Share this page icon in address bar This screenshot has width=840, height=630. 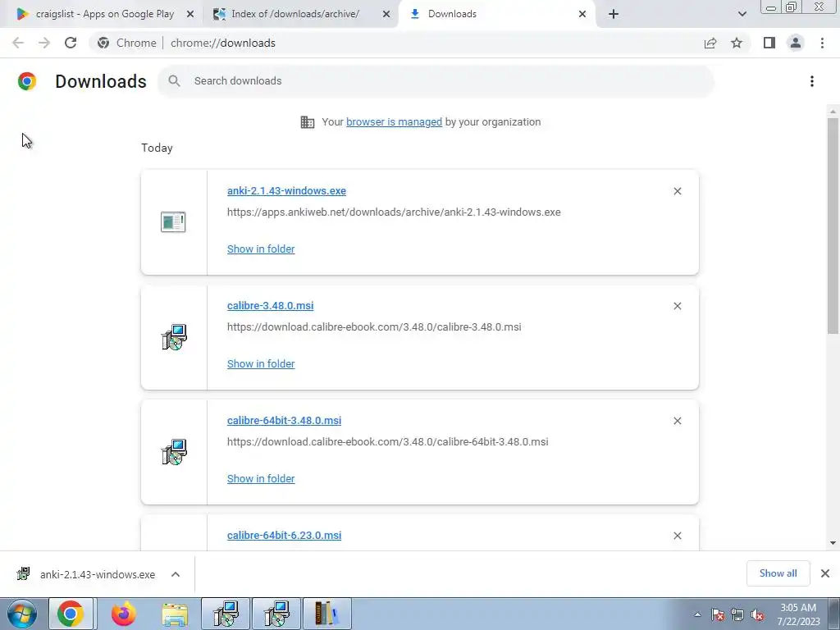[x=710, y=43]
